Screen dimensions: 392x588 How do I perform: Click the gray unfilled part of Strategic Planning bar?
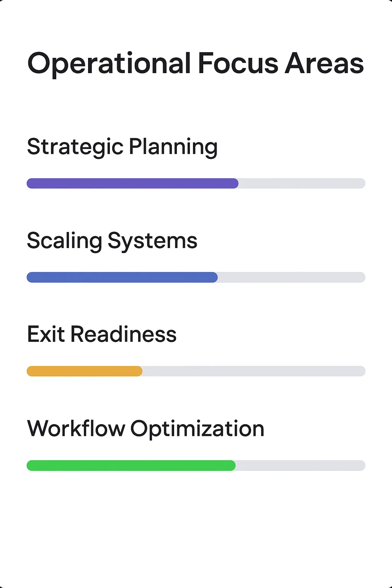(x=302, y=183)
